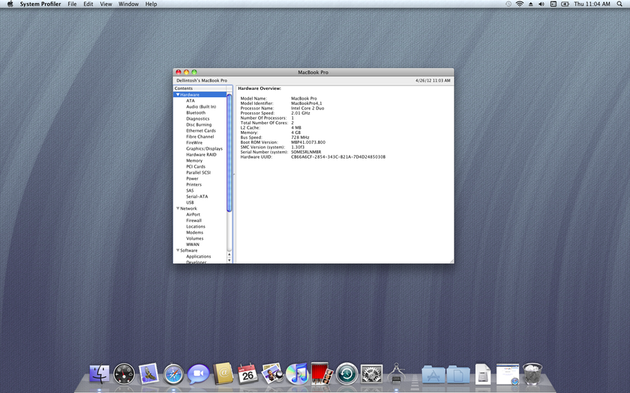
Task: Select PCI Cards in the sidebar
Action: point(196,167)
